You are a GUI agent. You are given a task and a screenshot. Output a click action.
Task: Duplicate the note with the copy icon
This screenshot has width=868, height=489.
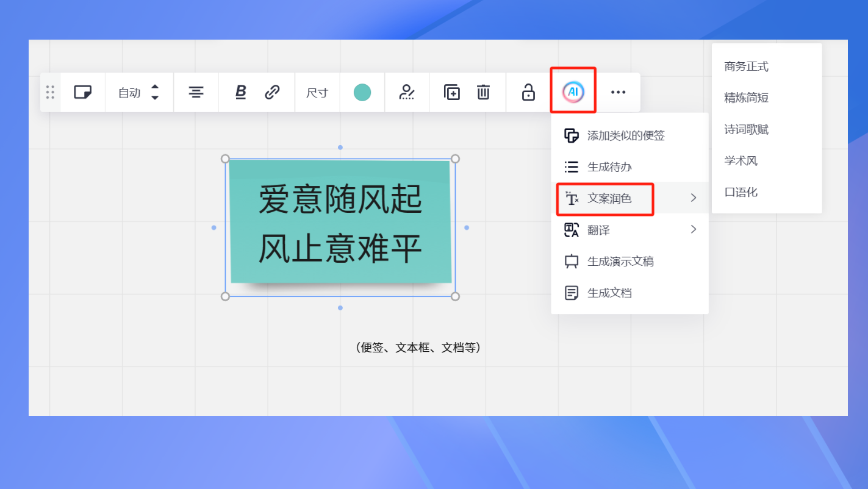(452, 92)
